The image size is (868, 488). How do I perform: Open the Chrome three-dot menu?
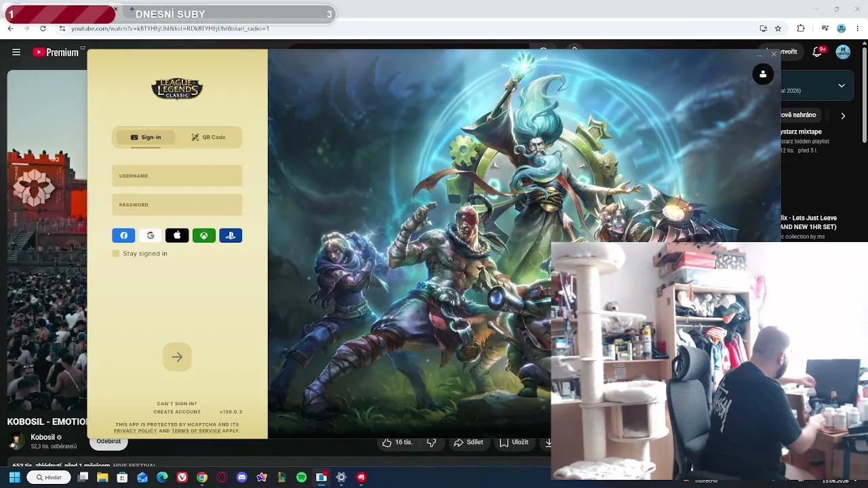coord(859,28)
